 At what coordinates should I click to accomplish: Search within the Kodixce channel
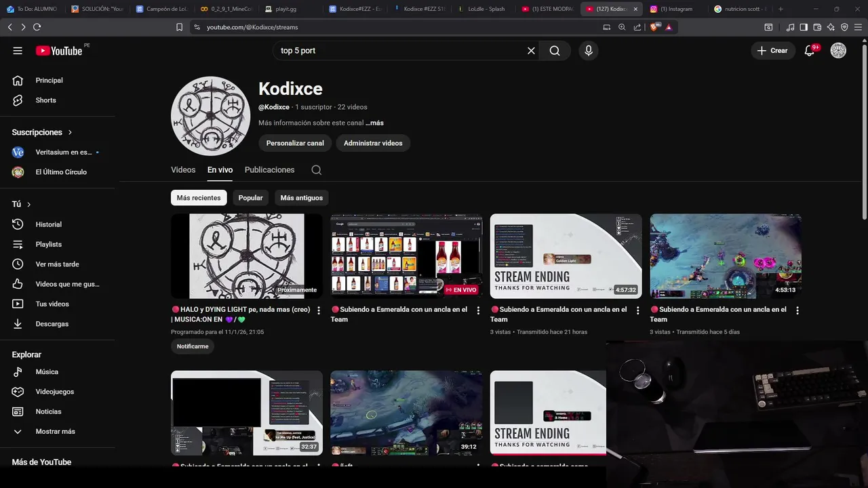click(x=316, y=170)
